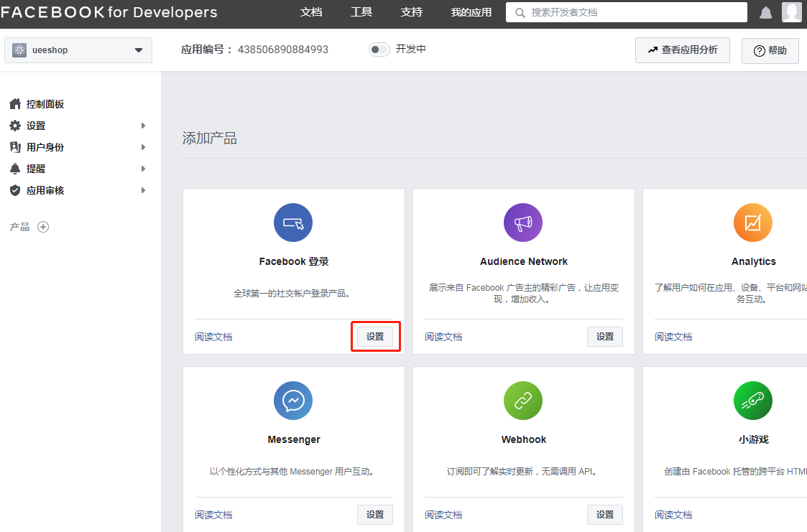The height and width of the screenshot is (532, 807).
Task: Click the user roles icon in sidebar
Action: [x=15, y=147]
